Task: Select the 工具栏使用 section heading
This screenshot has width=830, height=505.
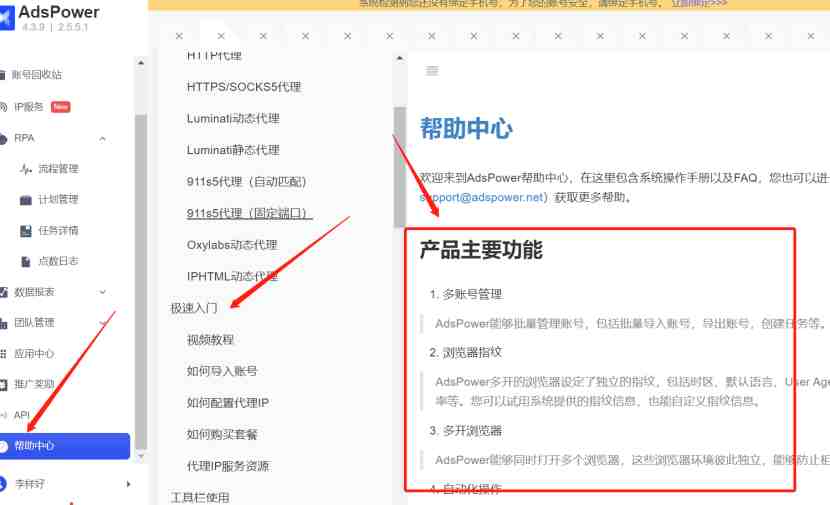Action: (x=200, y=498)
